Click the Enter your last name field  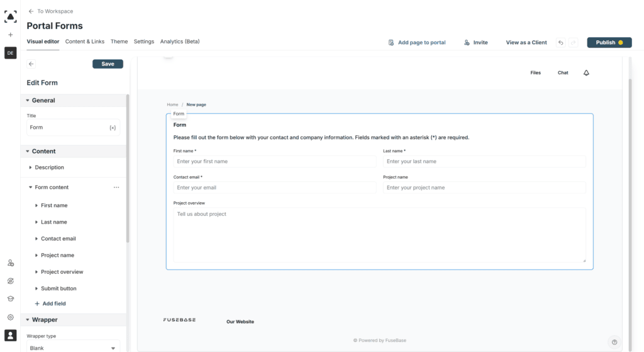484,162
